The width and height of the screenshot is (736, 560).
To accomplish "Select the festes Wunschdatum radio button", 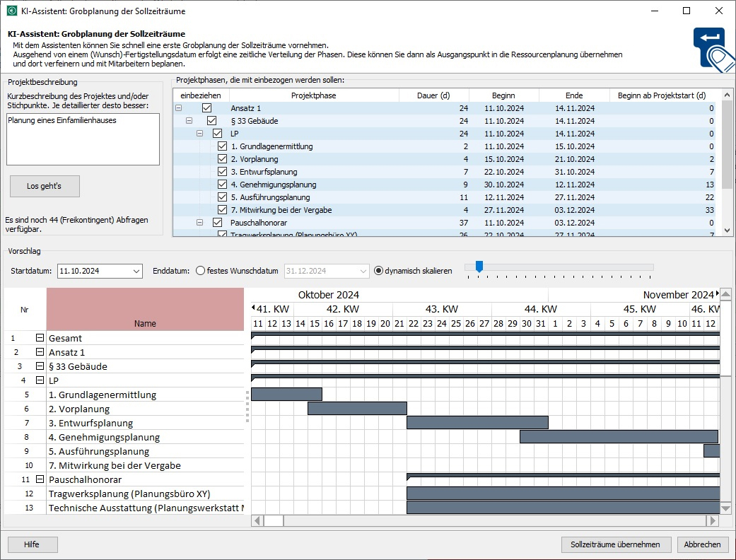I will 200,271.
